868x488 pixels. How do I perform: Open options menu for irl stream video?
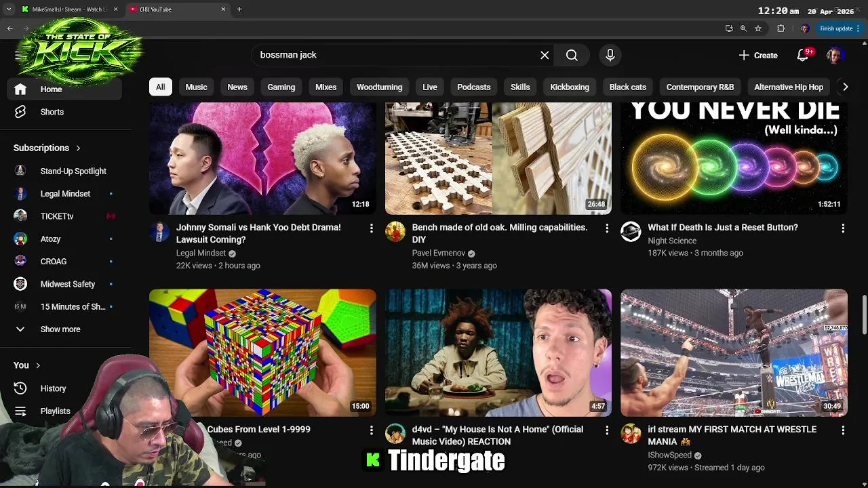(843, 430)
